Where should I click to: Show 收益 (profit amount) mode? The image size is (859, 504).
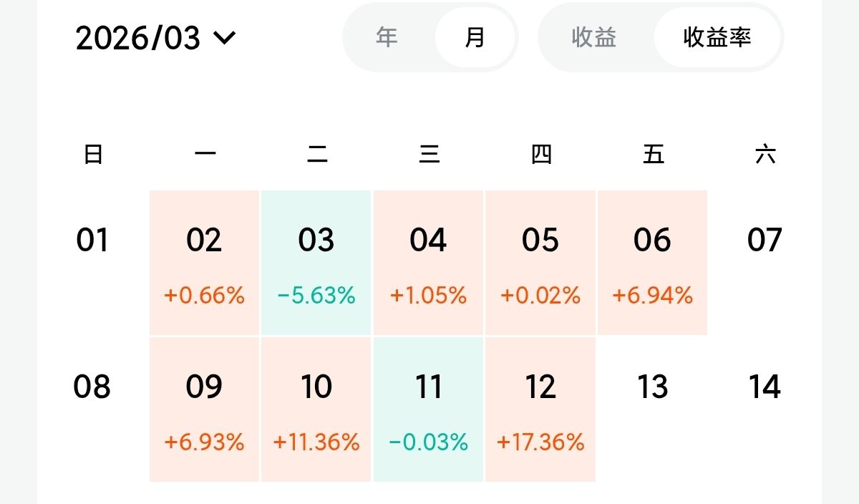594,37
